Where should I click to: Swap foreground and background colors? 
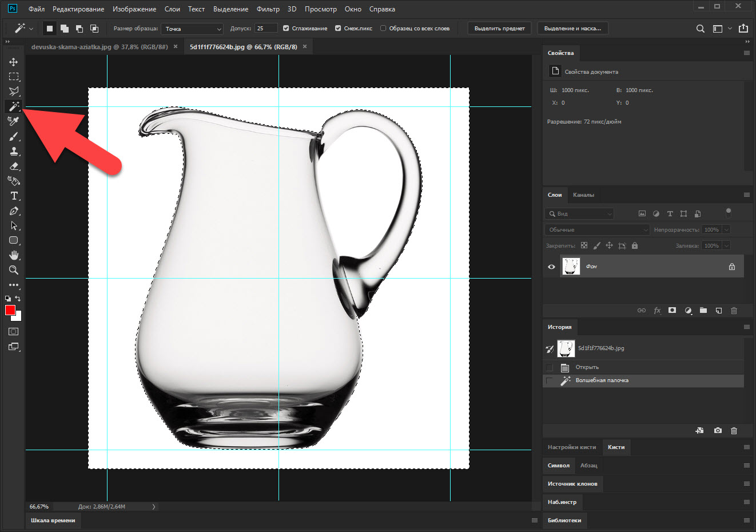(18, 299)
